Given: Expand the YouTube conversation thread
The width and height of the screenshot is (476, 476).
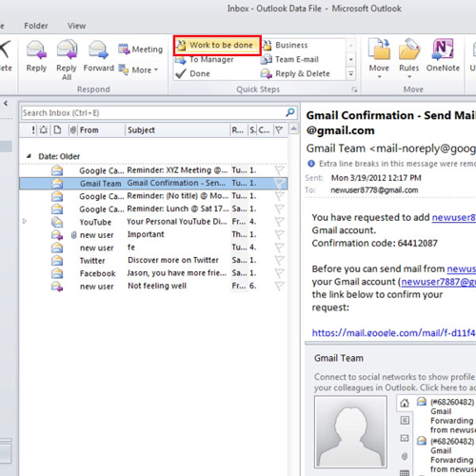Looking at the screenshot, I should [x=25, y=221].
